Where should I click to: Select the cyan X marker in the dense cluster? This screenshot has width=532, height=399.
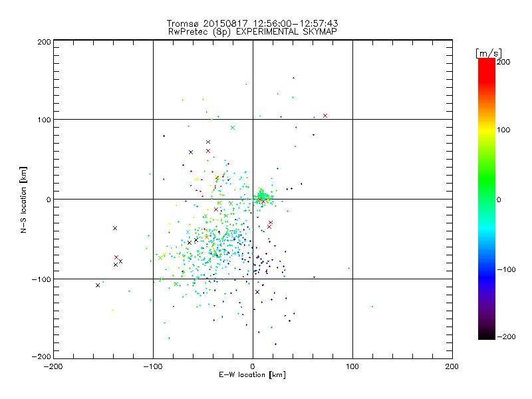click(188, 232)
